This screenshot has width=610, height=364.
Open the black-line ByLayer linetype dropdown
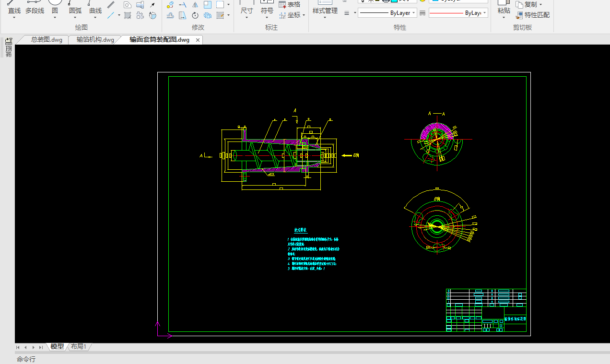pos(414,13)
